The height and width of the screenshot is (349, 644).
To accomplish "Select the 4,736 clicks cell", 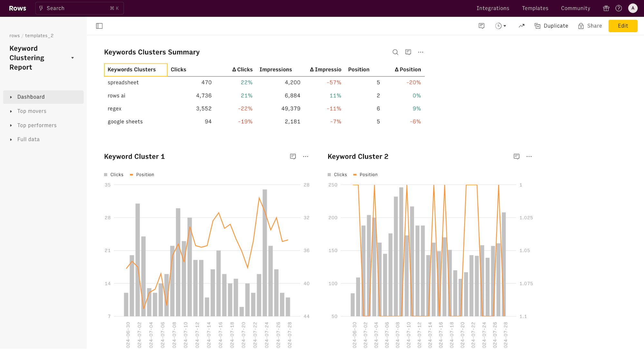I will coord(204,96).
